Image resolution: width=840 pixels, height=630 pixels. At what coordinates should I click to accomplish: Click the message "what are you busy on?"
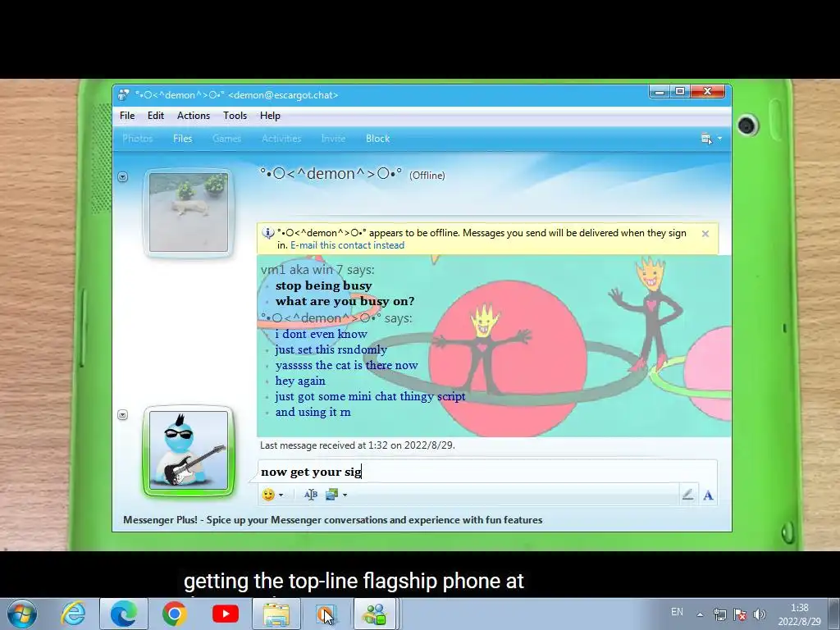click(345, 302)
